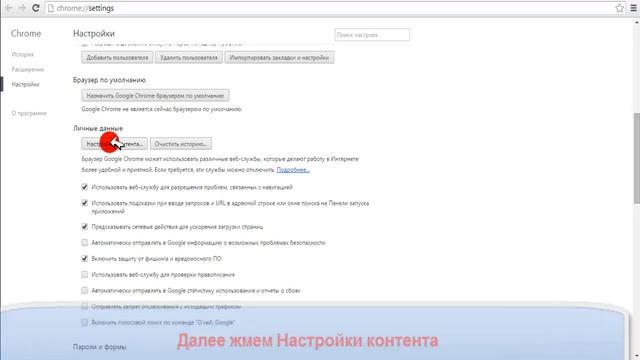This screenshot has height=360, width=640.
Task: Open О программе in the sidebar
Action: coord(29,113)
